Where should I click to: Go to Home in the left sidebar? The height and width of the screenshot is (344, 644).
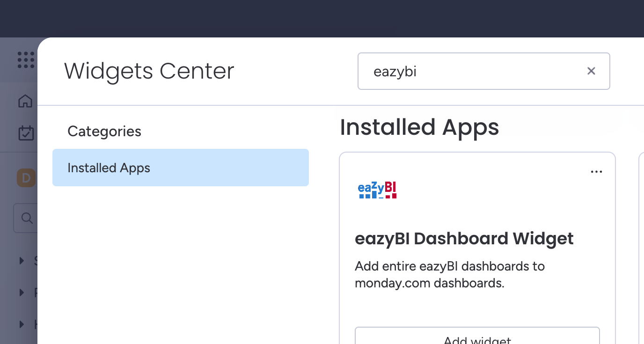25,101
